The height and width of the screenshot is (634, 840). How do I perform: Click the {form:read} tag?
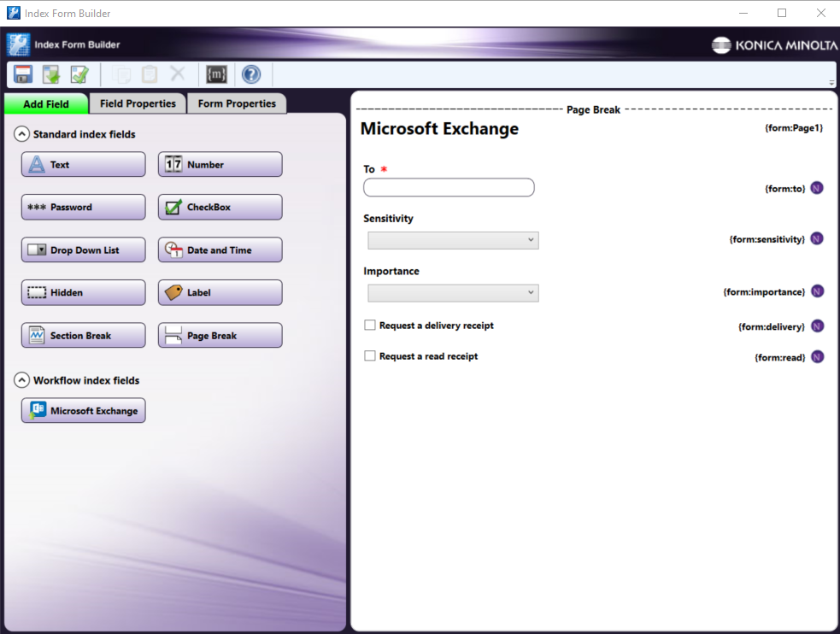[780, 358]
